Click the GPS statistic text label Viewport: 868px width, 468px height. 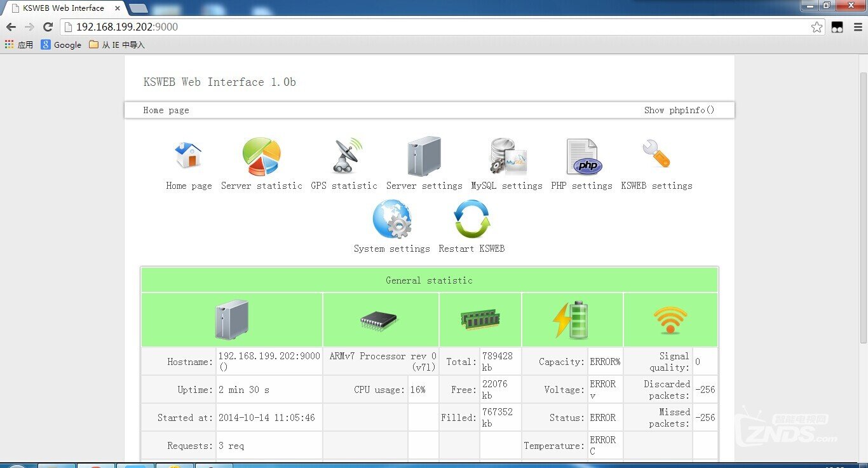pyautogui.click(x=344, y=186)
